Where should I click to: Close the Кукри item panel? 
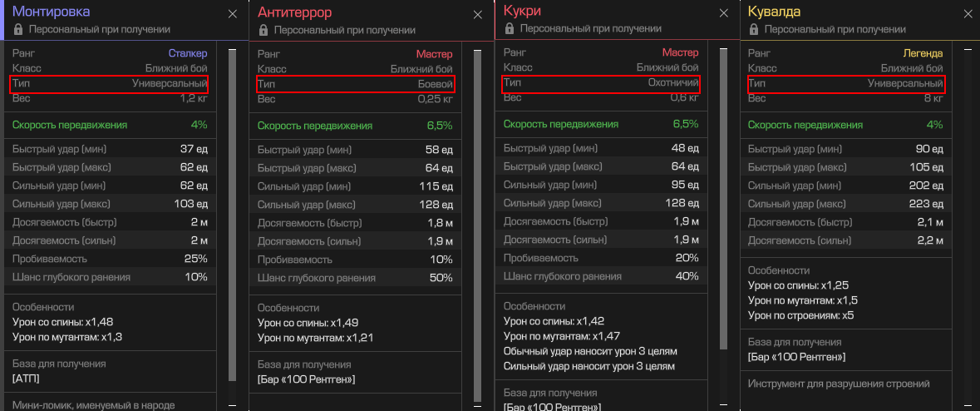(x=722, y=14)
